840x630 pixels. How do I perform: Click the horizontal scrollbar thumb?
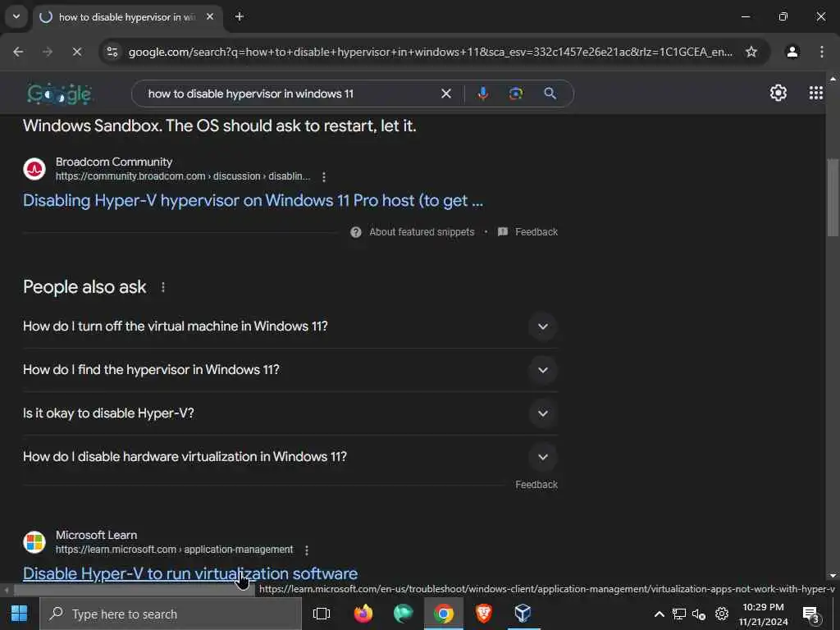(135, 591)
